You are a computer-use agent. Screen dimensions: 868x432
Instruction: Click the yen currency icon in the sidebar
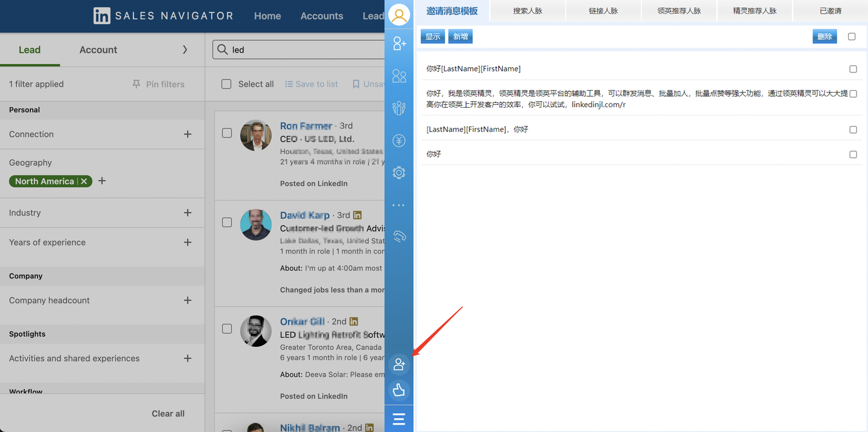click(x=399, y=141)
